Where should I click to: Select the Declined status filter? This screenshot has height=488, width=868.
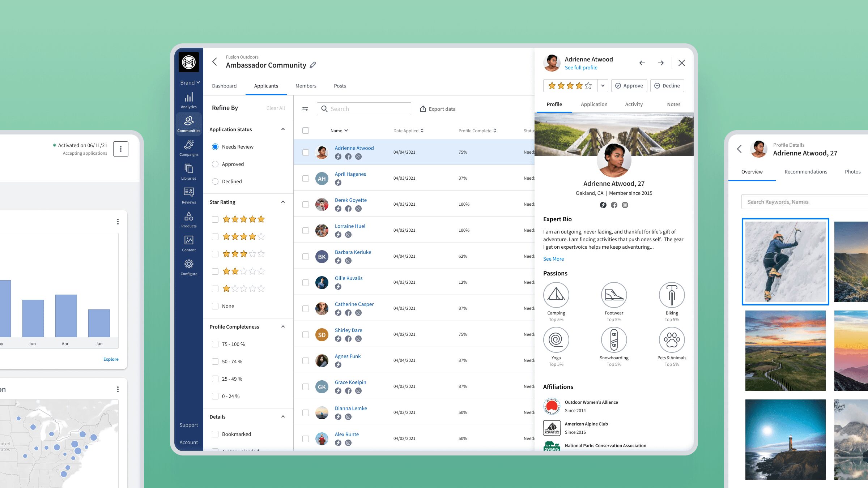pyautogui.click(x=215, y=181)
